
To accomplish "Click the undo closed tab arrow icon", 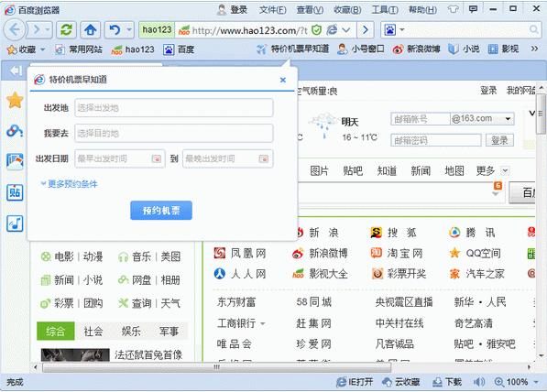I will pos(115,30).
